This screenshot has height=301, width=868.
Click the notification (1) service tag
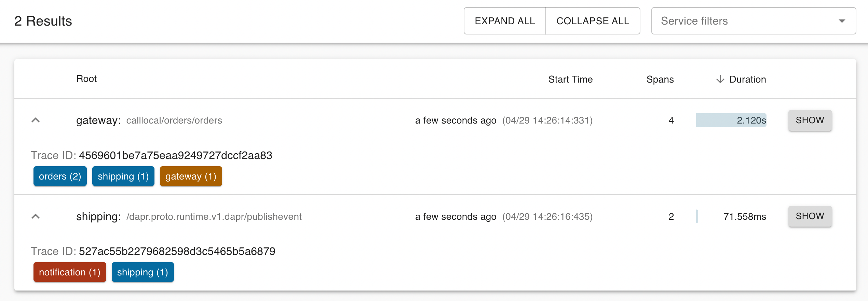pyautogui.click(x=69, y=272)
